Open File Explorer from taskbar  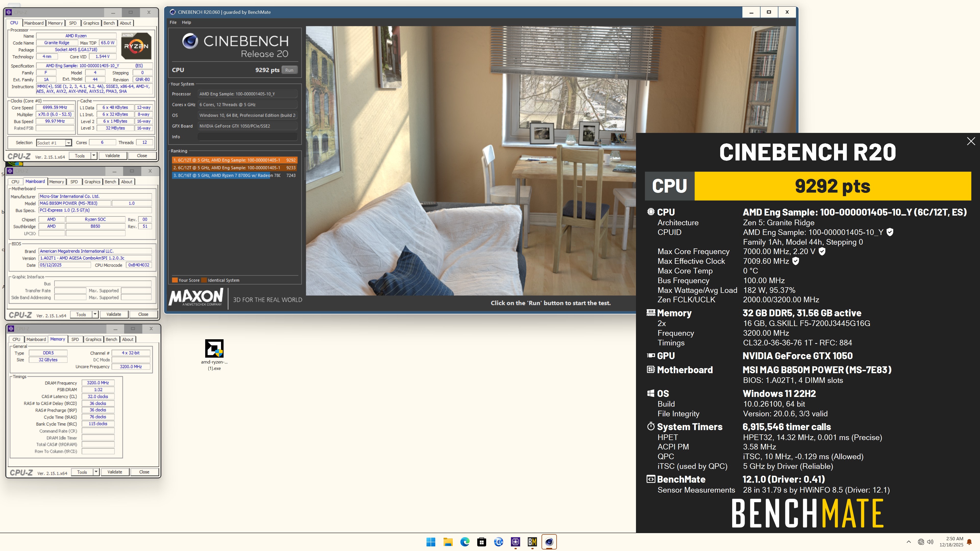point(448,542)
